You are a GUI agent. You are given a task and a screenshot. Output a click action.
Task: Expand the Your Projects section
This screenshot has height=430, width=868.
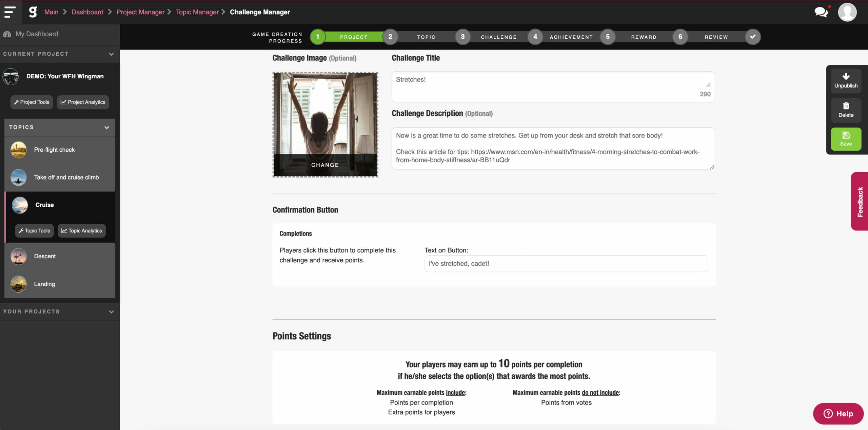111,311
